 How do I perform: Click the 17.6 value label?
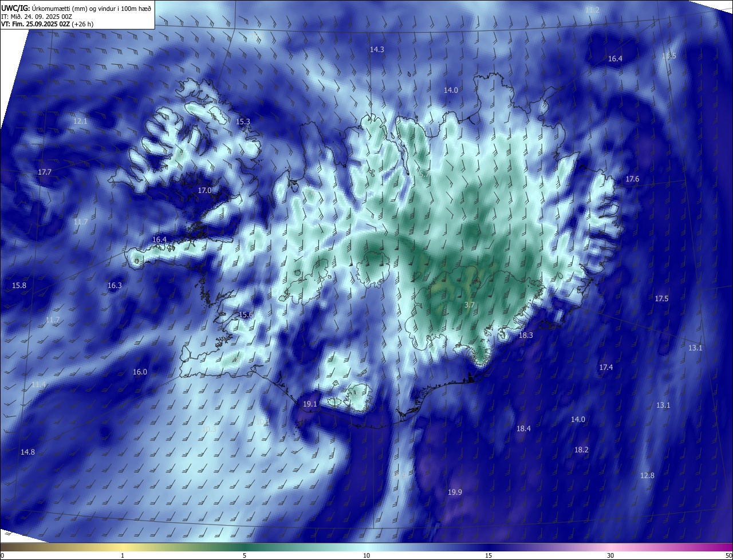coord(632,179)
